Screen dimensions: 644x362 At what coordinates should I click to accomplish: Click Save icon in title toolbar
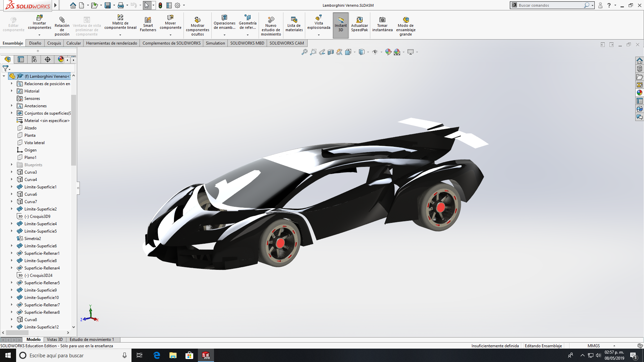click(108, 5)
